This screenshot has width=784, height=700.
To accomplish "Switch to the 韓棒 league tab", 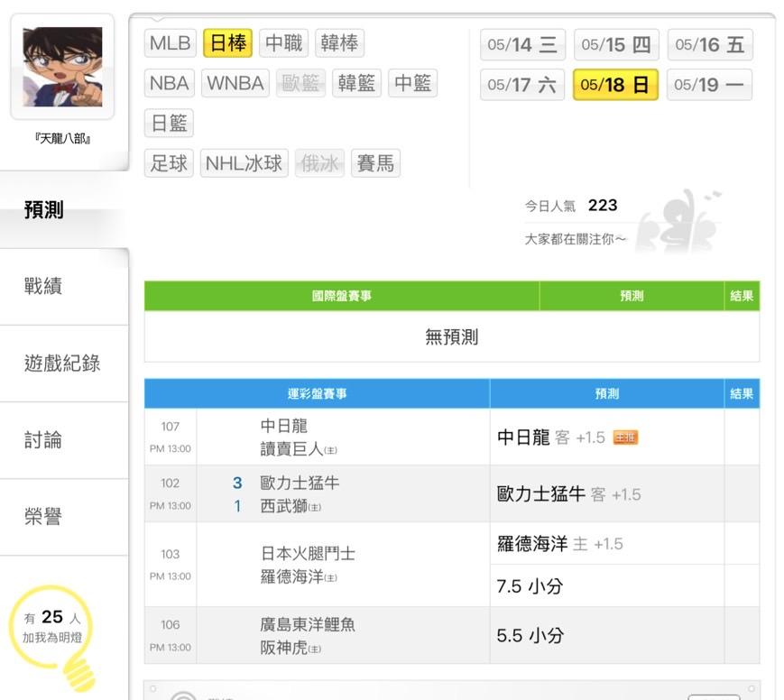I will 340,43.
